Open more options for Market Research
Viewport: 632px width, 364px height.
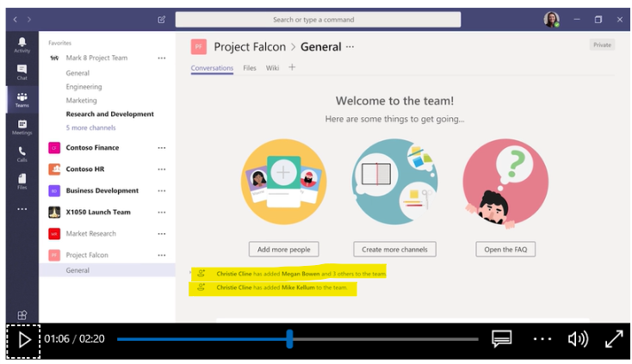point(162,233)
